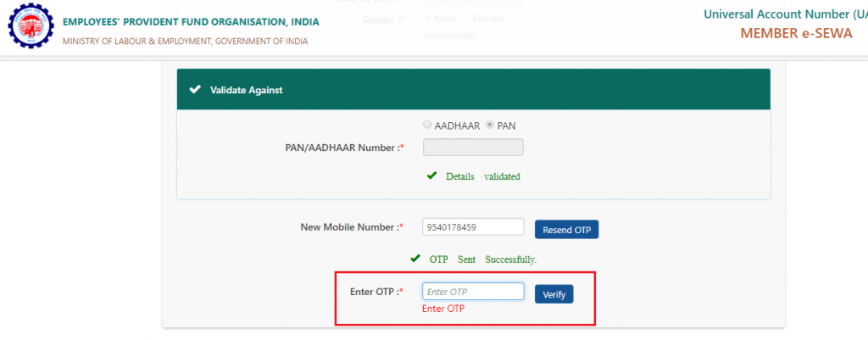Choose the Male gender radio button
This screenshot has width=868, height=340.
(x=427, y=19)
